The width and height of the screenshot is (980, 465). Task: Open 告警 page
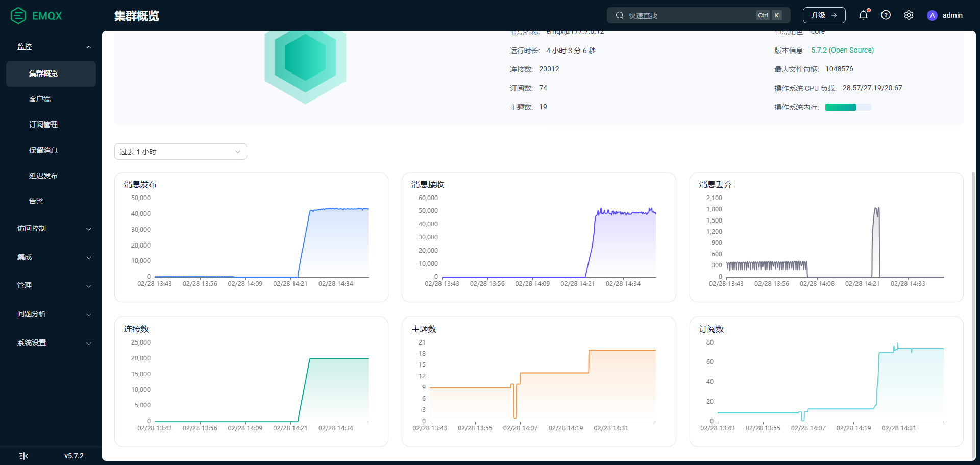pyautogui.click(x=51, y=202)
